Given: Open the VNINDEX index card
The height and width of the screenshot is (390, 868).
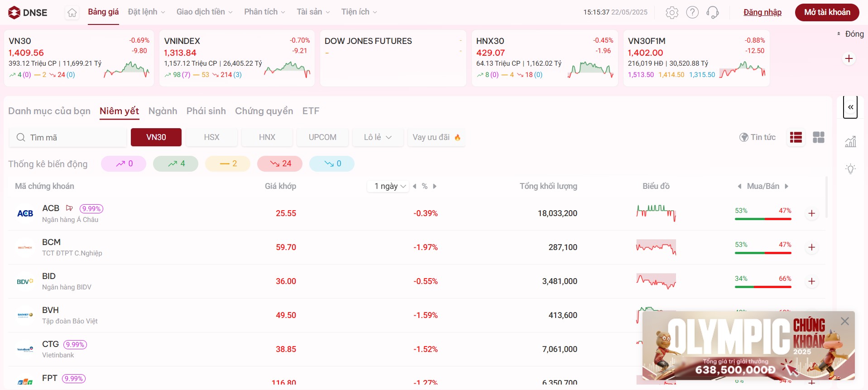Looking at the screenshot, I should (x=237, y=58).
